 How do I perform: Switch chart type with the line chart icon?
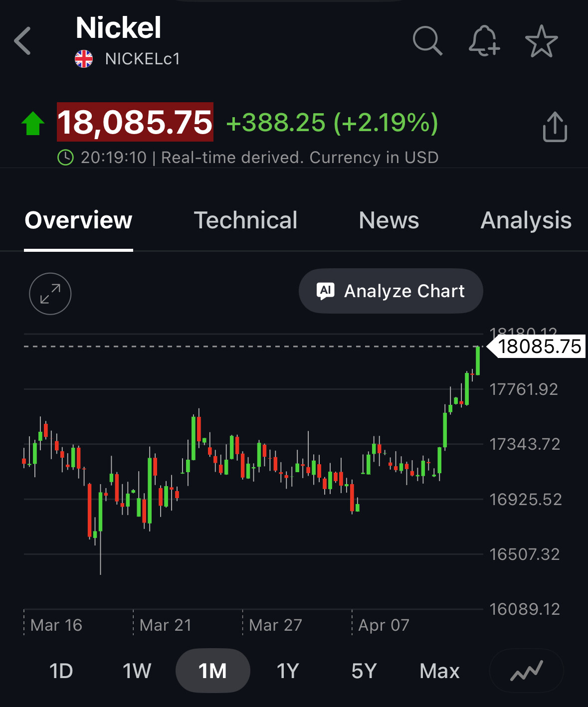click(527, 671)
